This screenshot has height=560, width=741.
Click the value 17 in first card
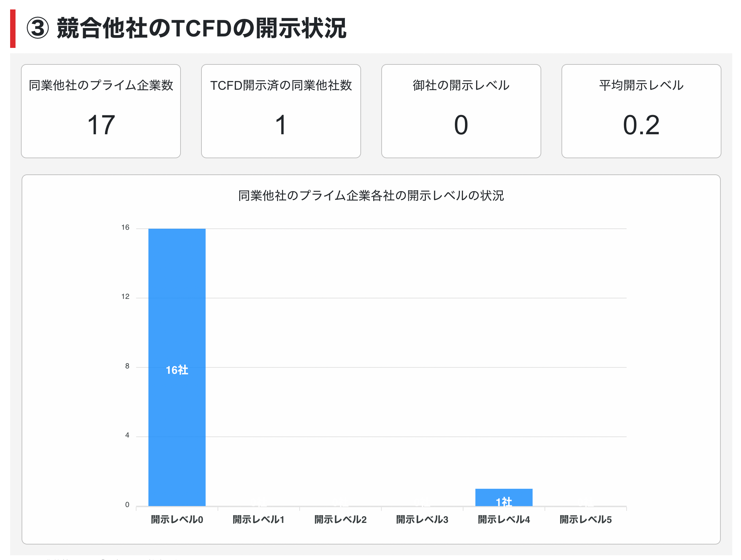101,125
